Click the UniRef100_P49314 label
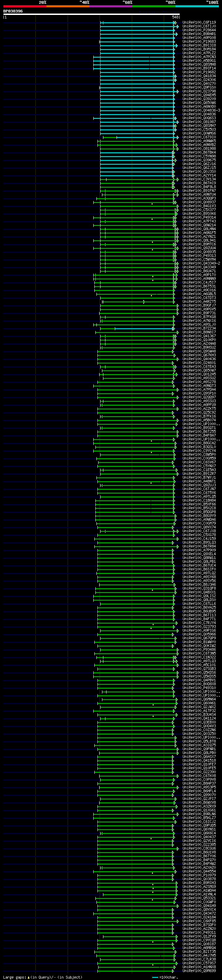Image resolution: width=222 pixels, height=980 pixels. tap(199, 218)
